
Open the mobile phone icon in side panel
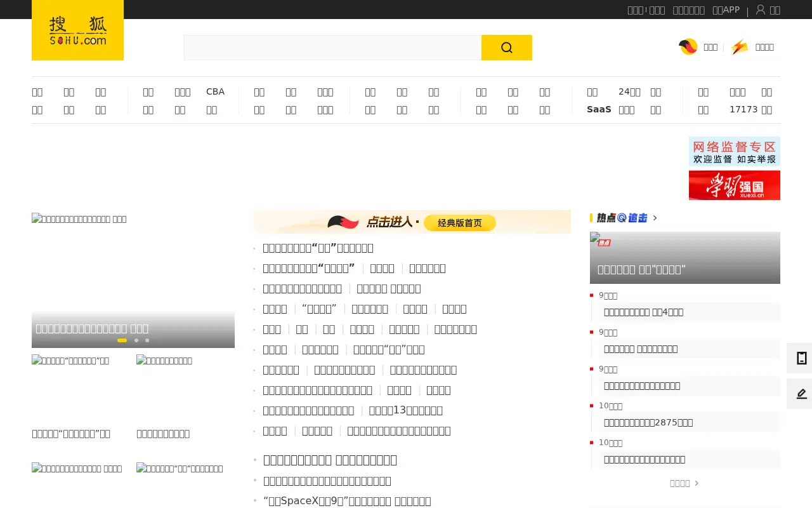point(801,358)
